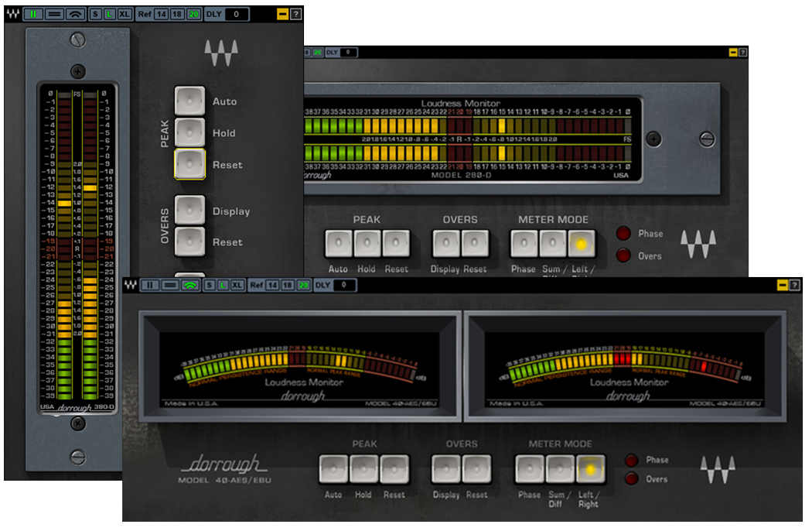
Task: Set size L in 40-AES/EBU toolbar
Action: 223,285
